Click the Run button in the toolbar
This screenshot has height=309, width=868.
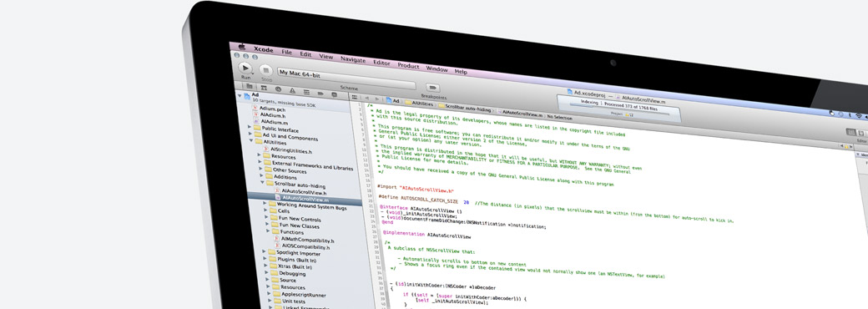[245, 68]
